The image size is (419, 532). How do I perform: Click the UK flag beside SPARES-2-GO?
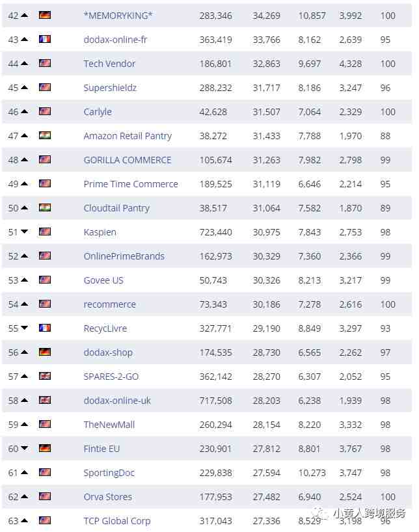[x=45, y=376]
